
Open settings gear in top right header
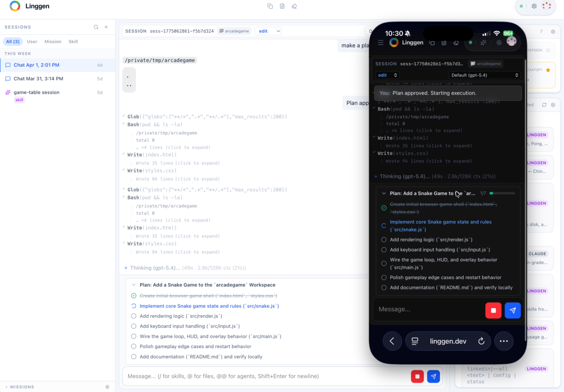pyautogui.click(x=534, y=6)
